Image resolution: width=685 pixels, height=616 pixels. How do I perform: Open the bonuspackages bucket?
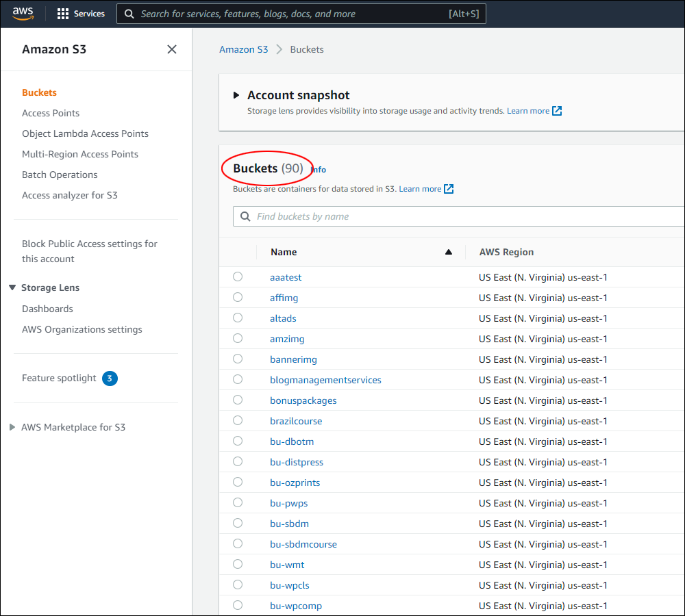[303, 400]
